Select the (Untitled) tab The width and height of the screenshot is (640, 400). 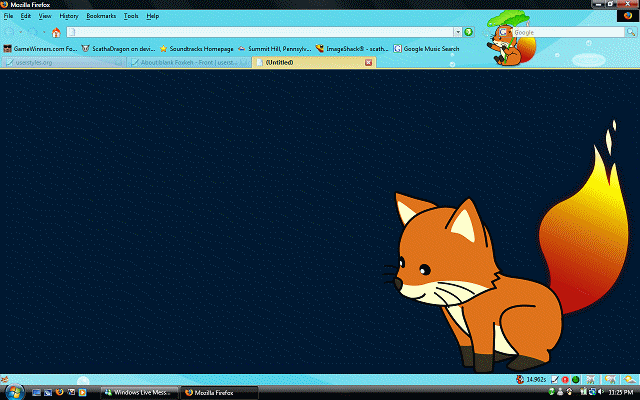313,62
